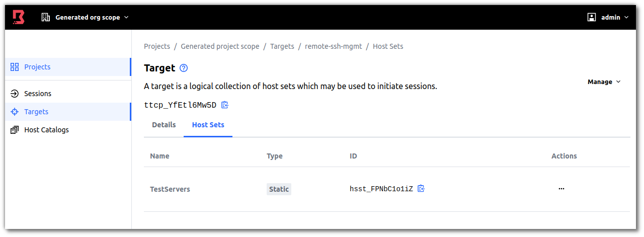Copy host set ID hsst_FPNbC1o1iZ

[x=421, y=189]
